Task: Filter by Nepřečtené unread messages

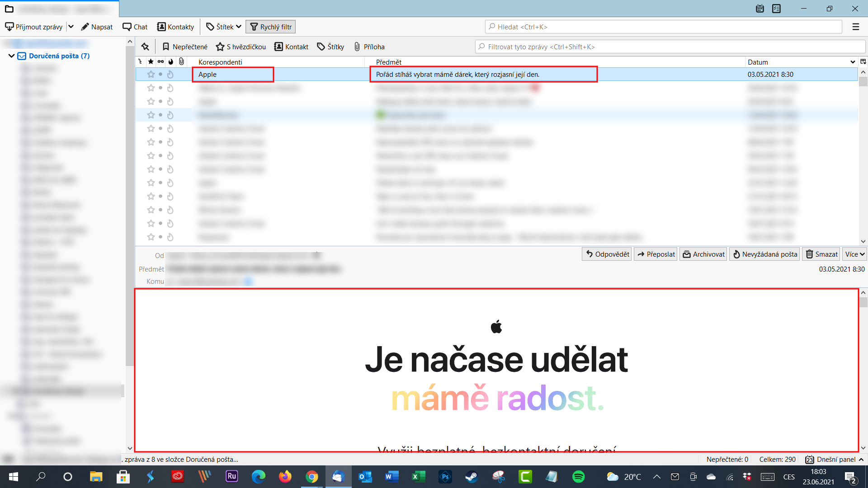Action: click(x=185, y=47)
